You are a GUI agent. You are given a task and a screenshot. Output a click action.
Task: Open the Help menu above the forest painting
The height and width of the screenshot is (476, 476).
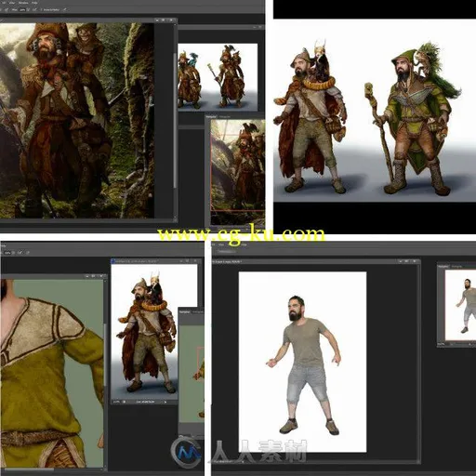(34, 3)
